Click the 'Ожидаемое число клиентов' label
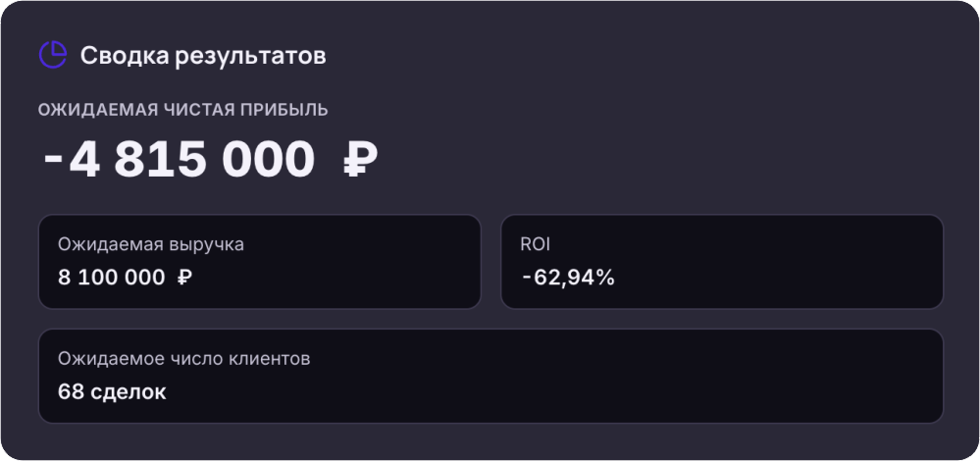 pyautogui.click(x=183, y=359)
